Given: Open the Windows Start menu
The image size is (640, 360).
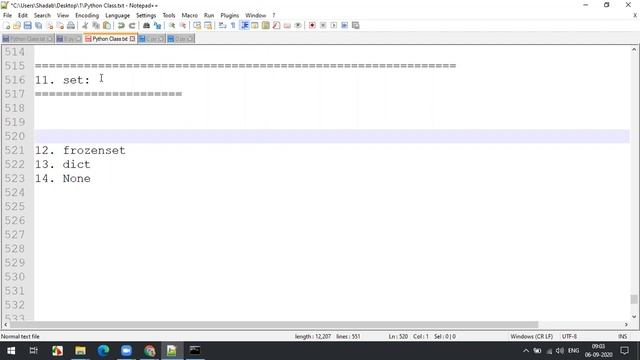Looking at the screenshot, I should tap(11, 351).
